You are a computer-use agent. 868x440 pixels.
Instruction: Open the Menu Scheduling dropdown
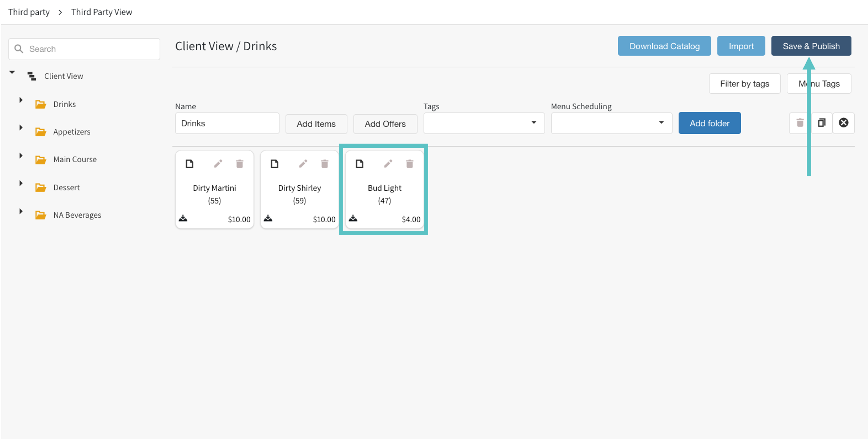611,123
